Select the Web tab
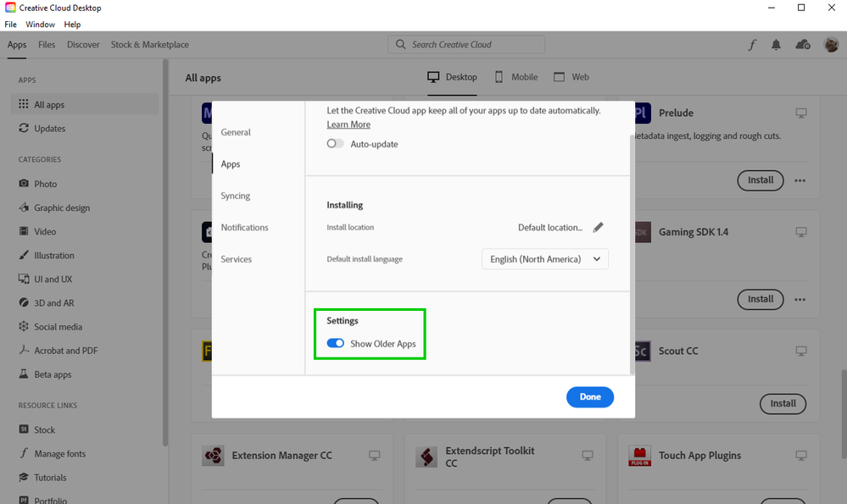847x504 pixels. [571, 77]
